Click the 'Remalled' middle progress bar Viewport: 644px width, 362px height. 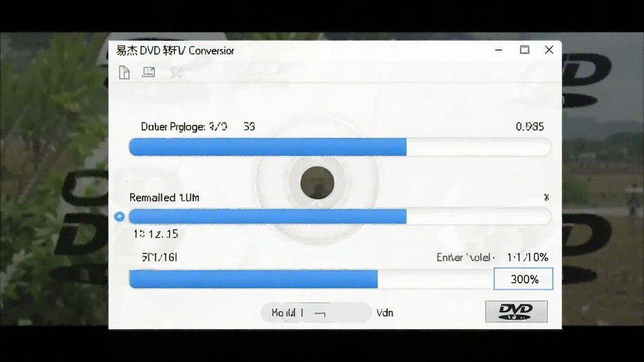pyautogui.click(x=340, y=216)
